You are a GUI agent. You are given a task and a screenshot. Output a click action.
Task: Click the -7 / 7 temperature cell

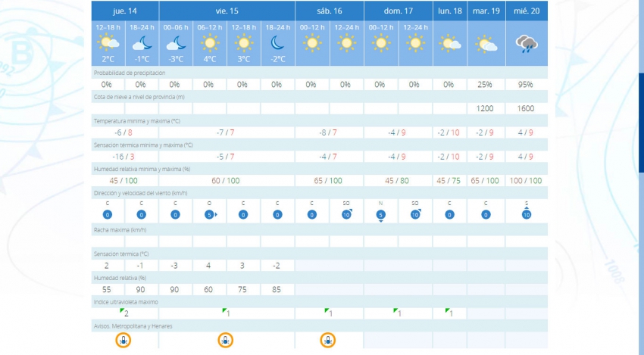pos(226,132)
